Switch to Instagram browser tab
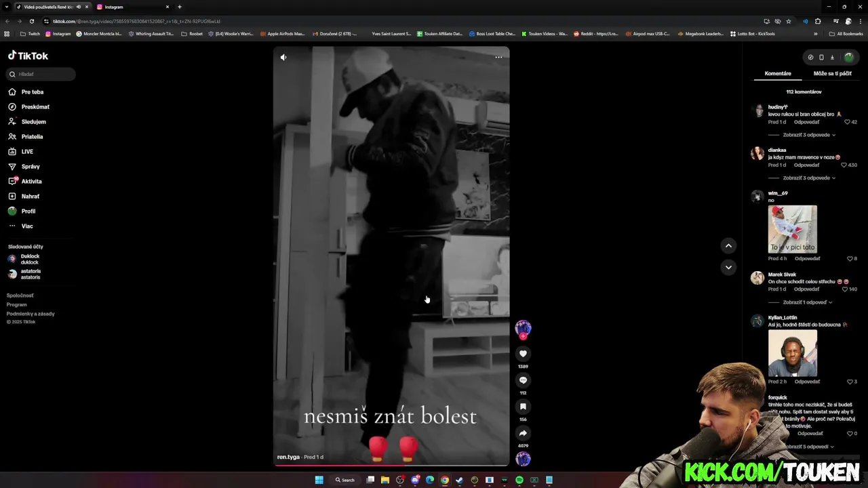The image size is (868, 488). click(131, 7)
